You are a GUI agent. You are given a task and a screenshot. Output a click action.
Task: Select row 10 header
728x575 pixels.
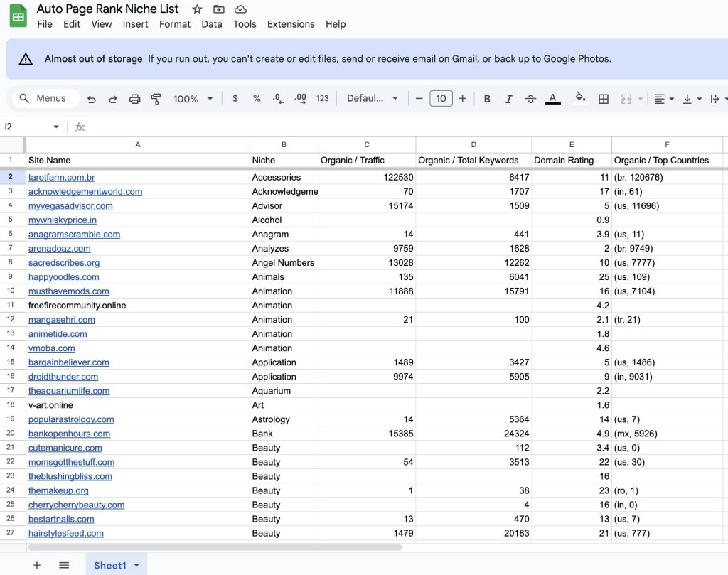(x=11, y=291)
